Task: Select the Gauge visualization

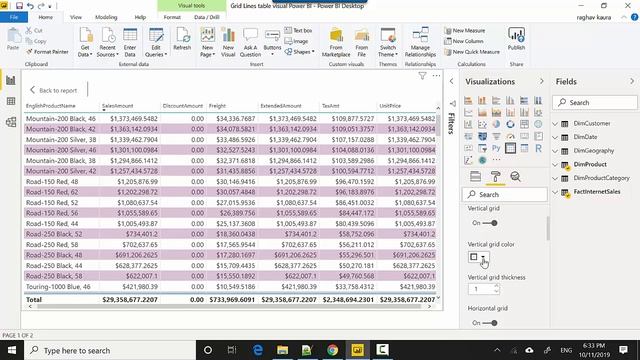Action: tap(510, 136)
